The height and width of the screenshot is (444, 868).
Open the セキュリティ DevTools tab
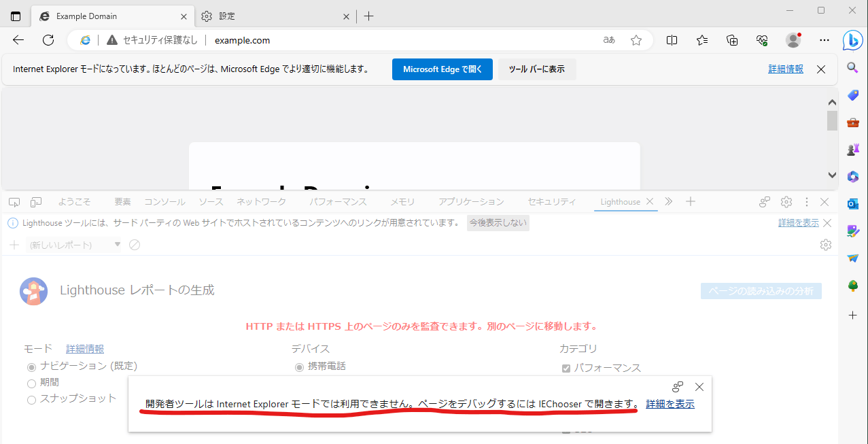point(552,202)
